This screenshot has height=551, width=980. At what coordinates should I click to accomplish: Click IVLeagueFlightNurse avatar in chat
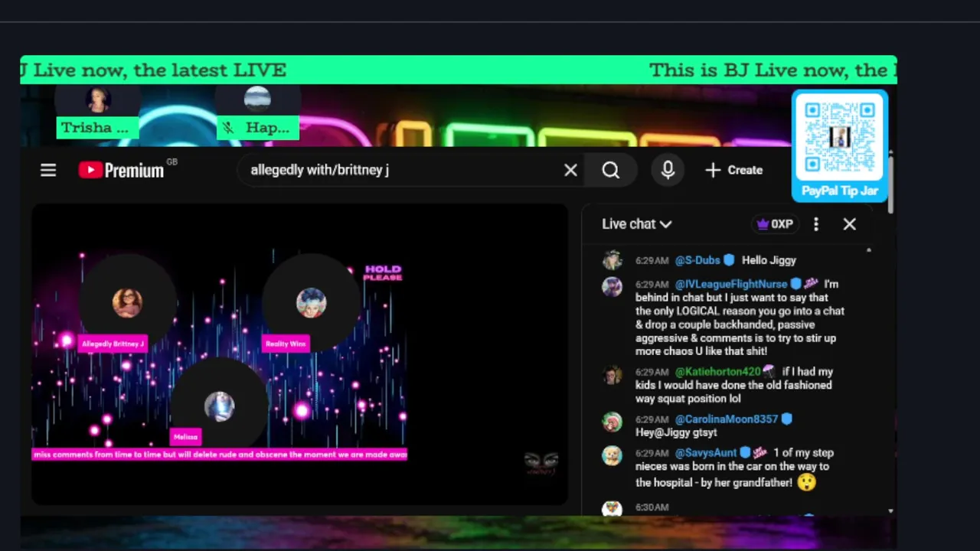point(612,286)
